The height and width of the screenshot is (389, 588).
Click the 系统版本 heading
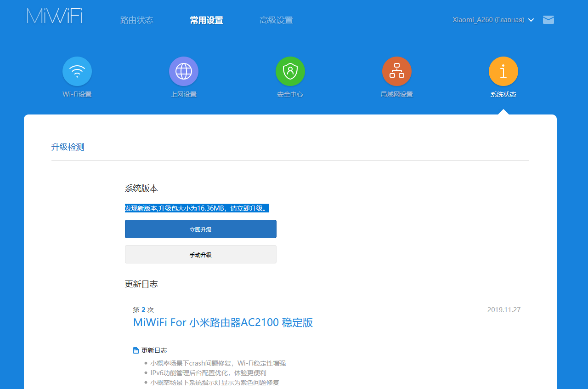coord(141,189)
